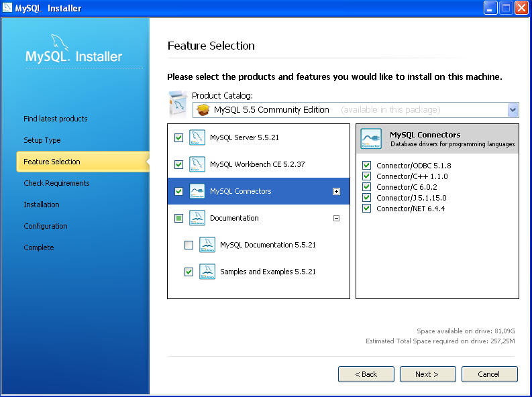Check the MySQL Documentation 5.5.21 checkbox
Image resolution: width=532 pixels, height=397 pixels.
point(189,245)
